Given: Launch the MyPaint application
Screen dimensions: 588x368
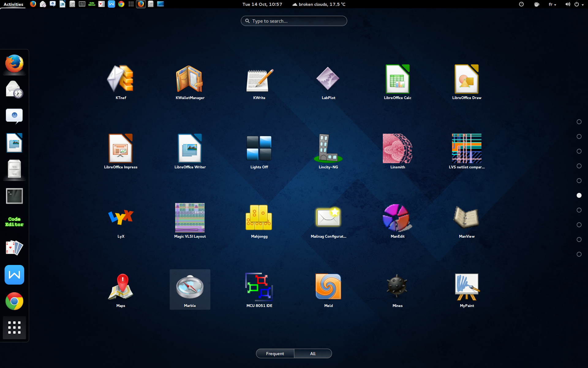Looking at the screenshot, I should tap(467, 290).
